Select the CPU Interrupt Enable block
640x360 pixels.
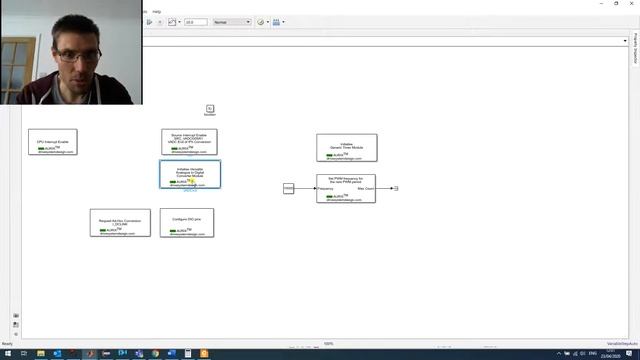pyautogui.click(x=53, y=142)
